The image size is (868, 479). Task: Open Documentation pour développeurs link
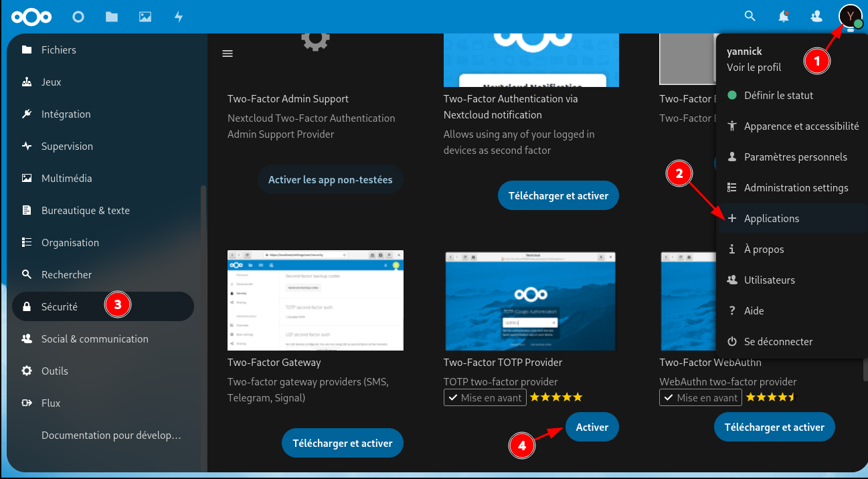pyautogui.click(x=110, y=436)
